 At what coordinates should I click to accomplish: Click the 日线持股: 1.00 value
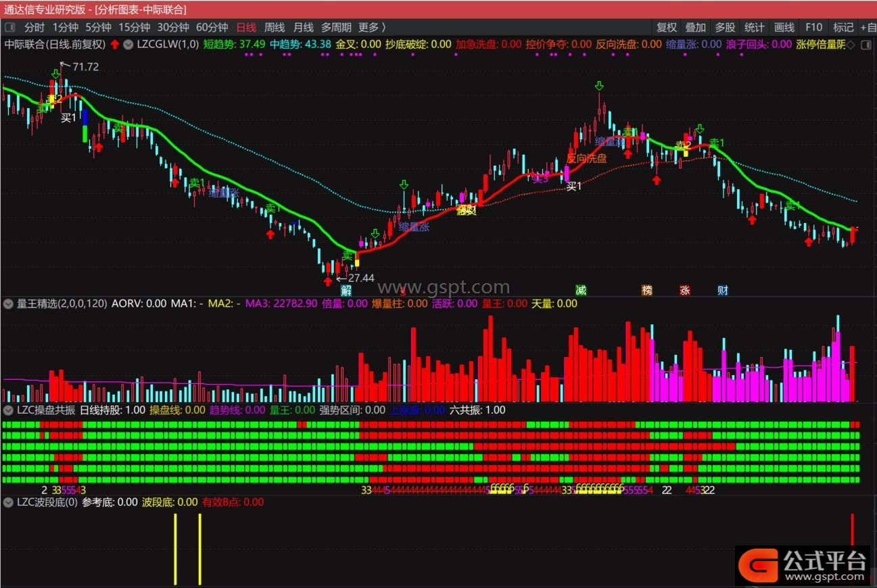point(112,410)
